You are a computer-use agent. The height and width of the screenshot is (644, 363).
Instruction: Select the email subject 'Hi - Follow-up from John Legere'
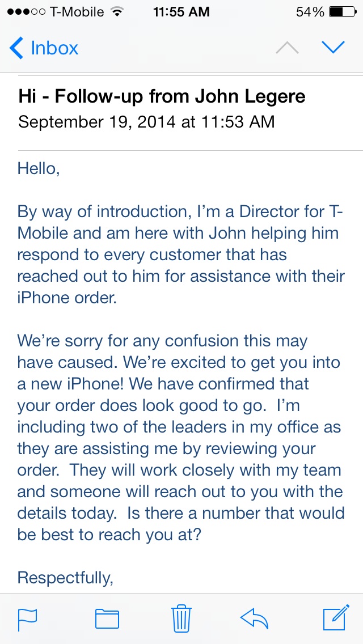(162, 97)
